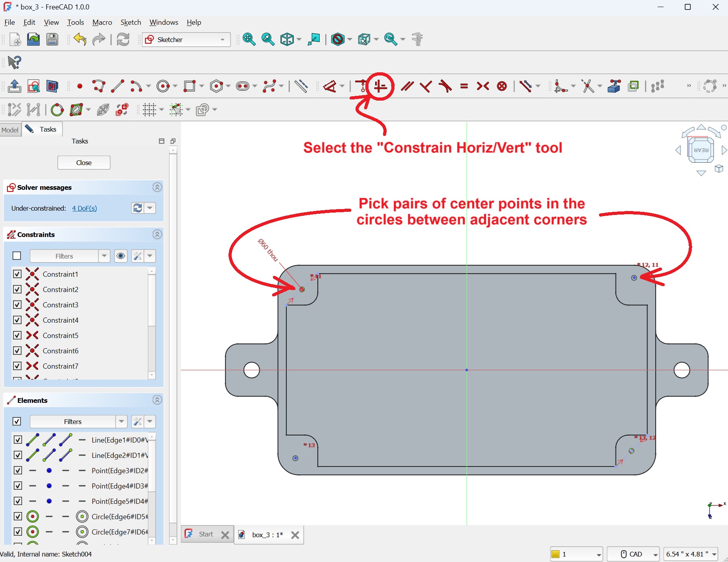Screen dimensions: 728x562
Task: Click the Constrain Block icon
Action: pyautogui.click(x=502, y=86)
